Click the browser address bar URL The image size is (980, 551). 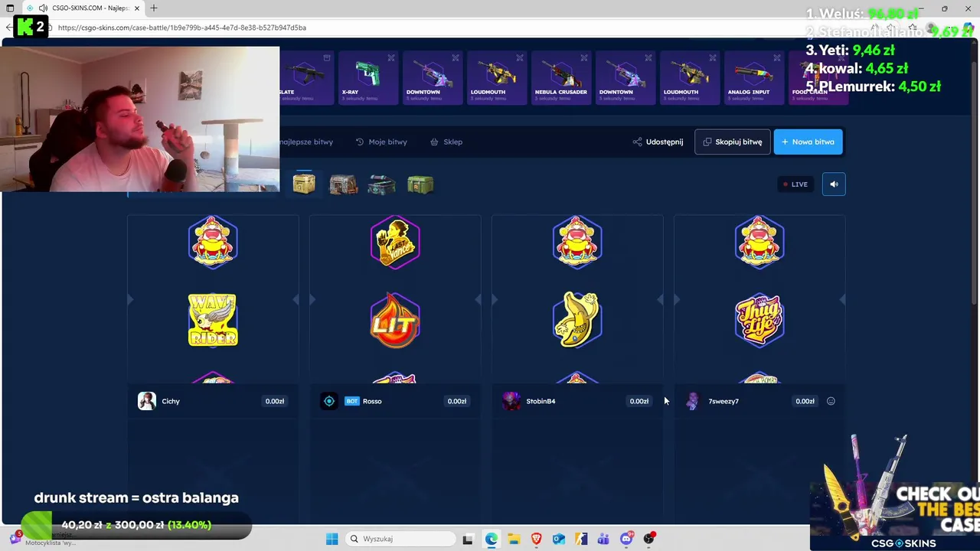182,28
